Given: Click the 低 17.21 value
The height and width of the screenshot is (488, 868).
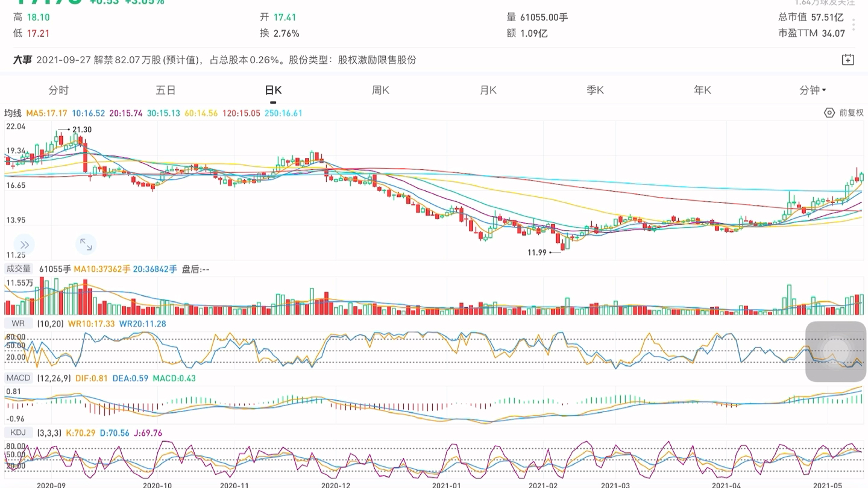Looking at the screenshot, I should (x=31, y=33).
